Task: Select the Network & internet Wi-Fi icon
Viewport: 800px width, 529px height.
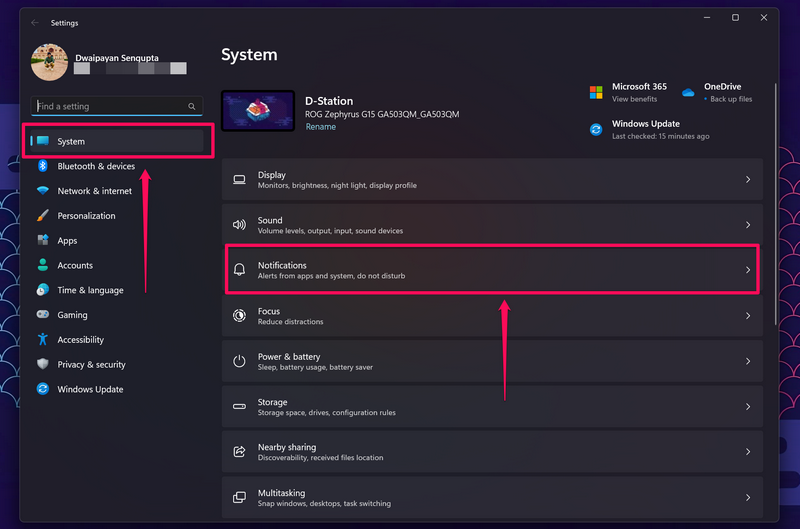Action: click(43, 191)
